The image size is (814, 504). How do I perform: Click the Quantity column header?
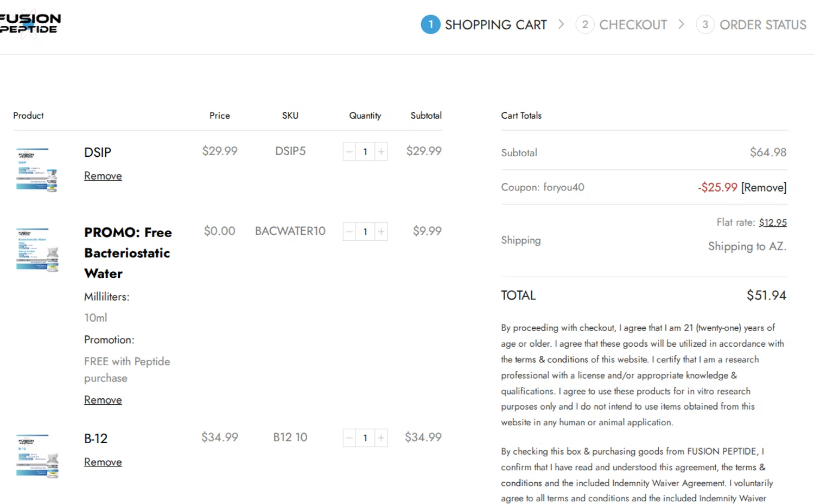[x=365, y=116]
